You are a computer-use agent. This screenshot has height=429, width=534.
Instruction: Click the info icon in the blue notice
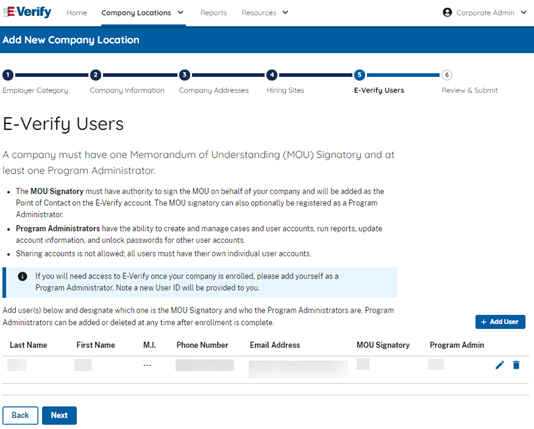22,276
